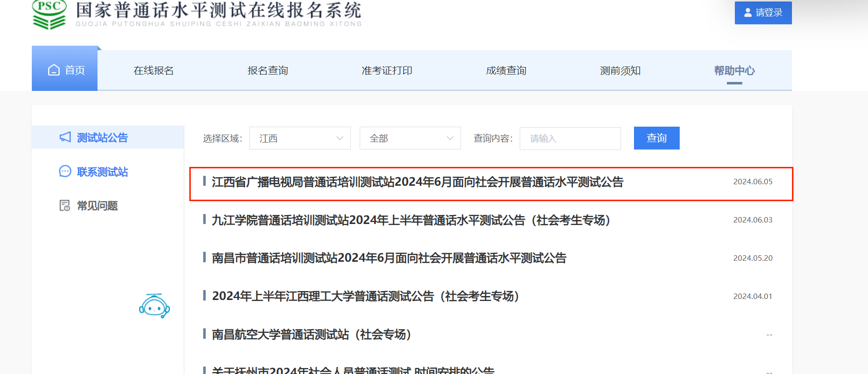Go to 报名查询 page
Image resolution: width=868 pixels, height=374 pixels.
pyautogui.click(x=268, y=71)
